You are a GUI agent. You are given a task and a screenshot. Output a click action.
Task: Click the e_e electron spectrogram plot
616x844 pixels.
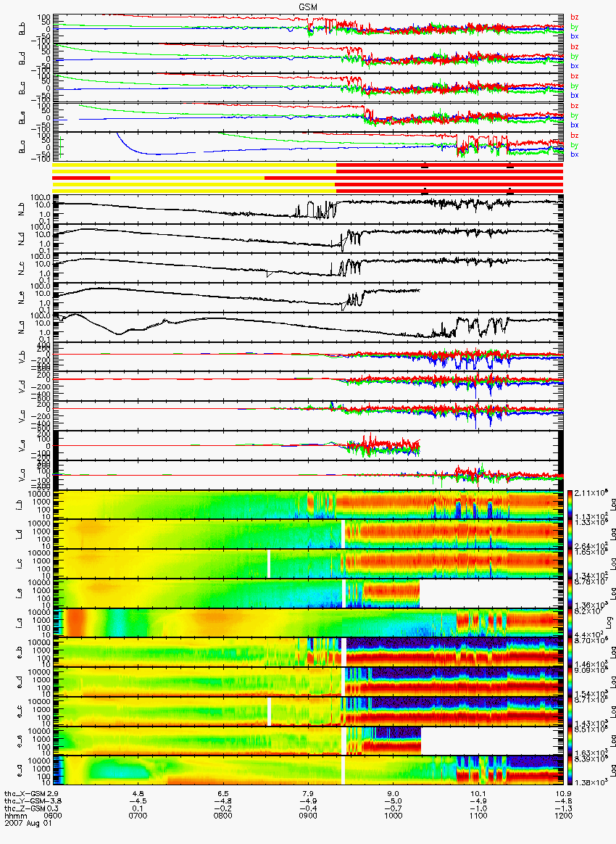click(x=309, y=741)
